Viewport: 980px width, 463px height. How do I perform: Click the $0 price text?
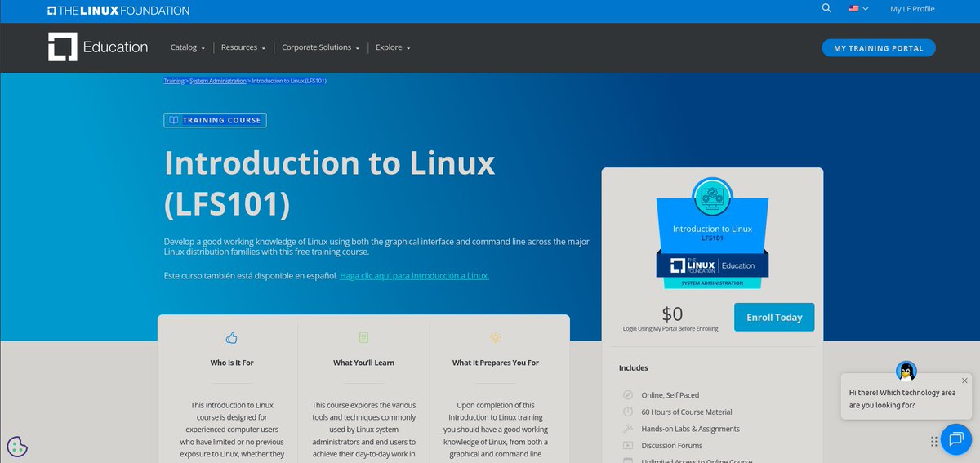(x=672, y=314)
